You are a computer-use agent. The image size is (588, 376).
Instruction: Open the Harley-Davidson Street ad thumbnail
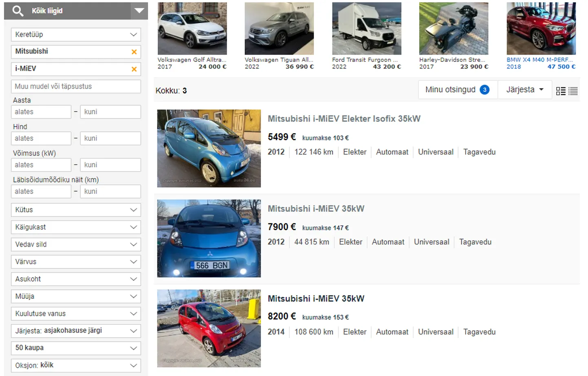pos(454,29)
